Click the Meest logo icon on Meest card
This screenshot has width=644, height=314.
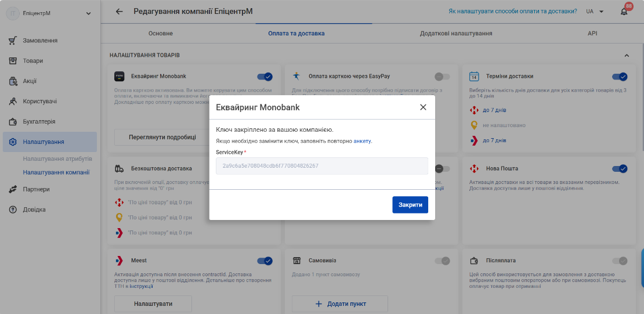[119, 261]
